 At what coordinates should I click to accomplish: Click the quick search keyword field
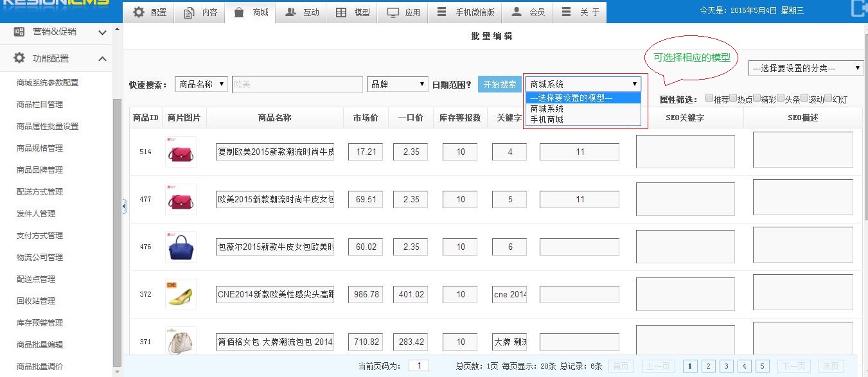click(297, 84)
